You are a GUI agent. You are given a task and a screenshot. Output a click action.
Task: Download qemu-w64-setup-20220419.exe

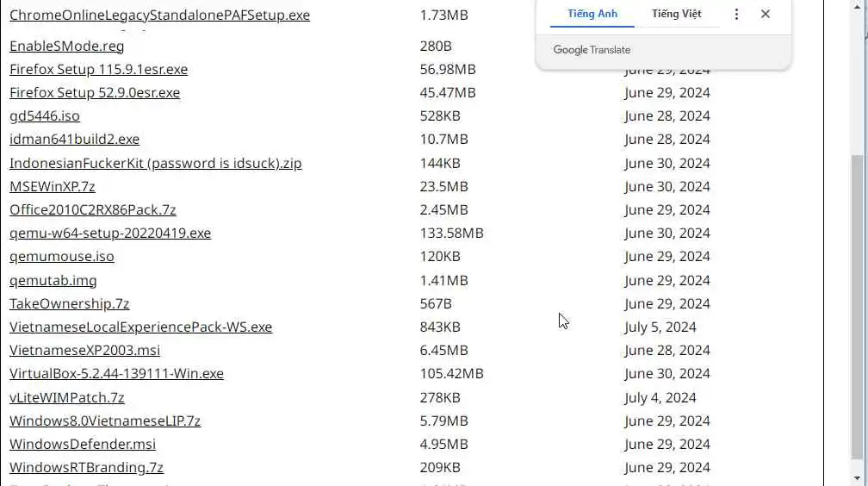(x=110, y=233)
